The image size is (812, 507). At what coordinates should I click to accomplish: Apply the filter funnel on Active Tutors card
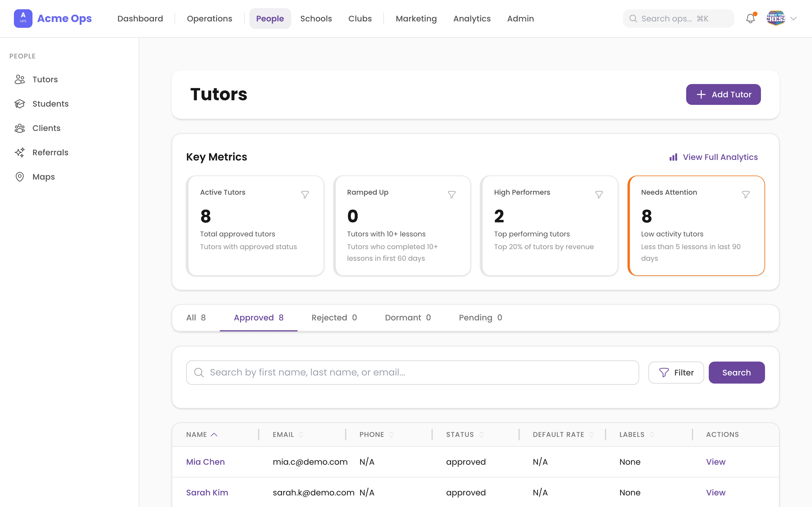pyautogui.click(x=305, y=194)
